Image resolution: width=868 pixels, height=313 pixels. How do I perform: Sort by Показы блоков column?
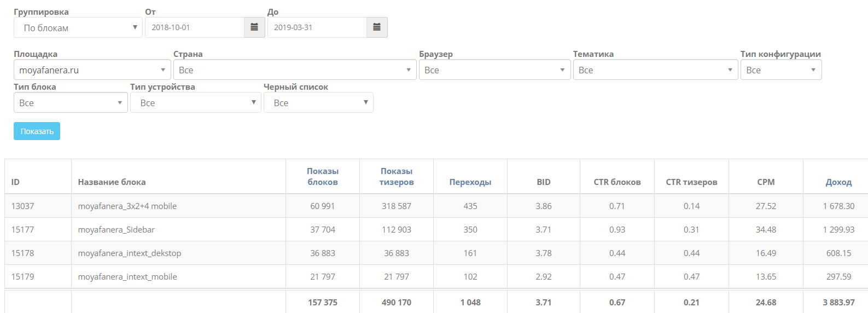323,177
